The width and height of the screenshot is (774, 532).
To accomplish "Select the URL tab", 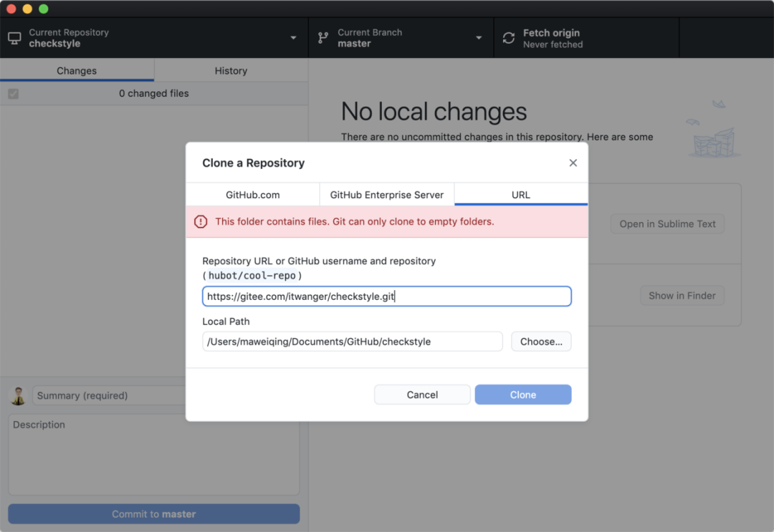I will pos(521,195).
